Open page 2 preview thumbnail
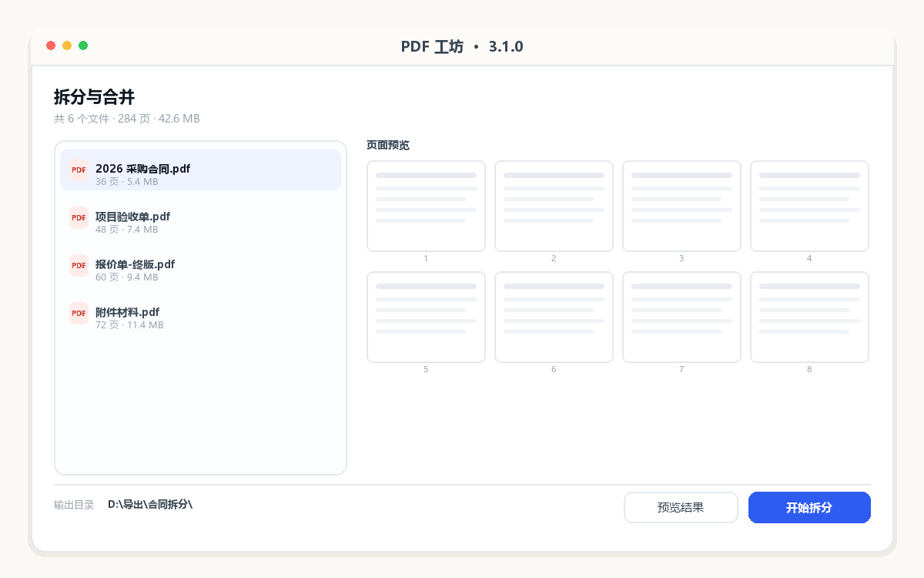924x578 pixels. (x=554, y=206)
